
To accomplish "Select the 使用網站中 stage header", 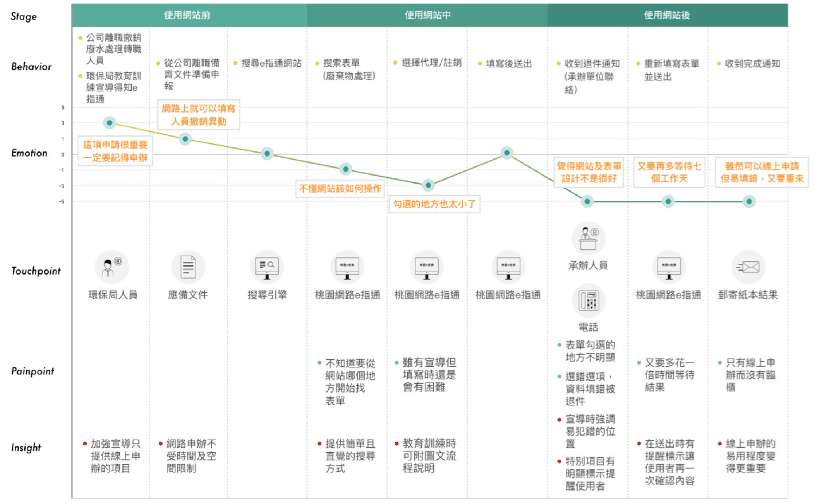I will 427,15.
